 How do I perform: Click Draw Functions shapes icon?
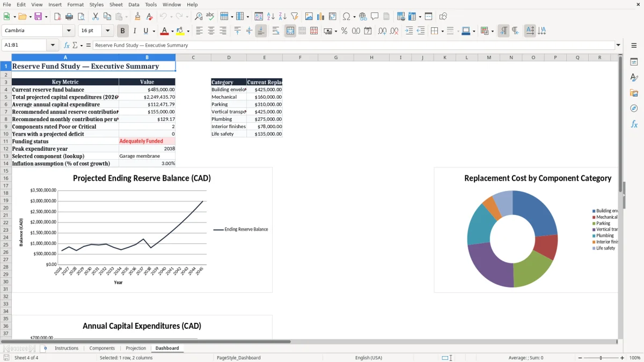coord(443,17)
